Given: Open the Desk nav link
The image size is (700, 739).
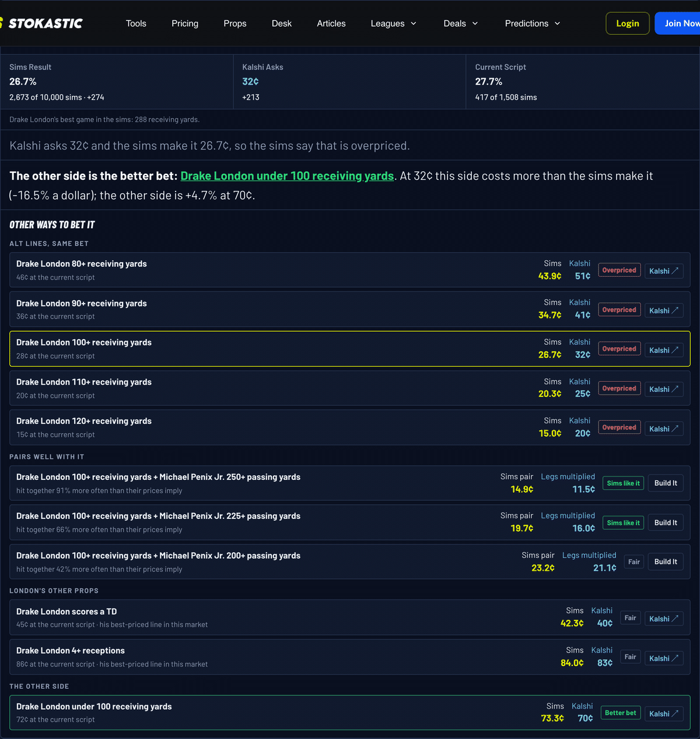Looking at the screenshot, I should 282,23.
